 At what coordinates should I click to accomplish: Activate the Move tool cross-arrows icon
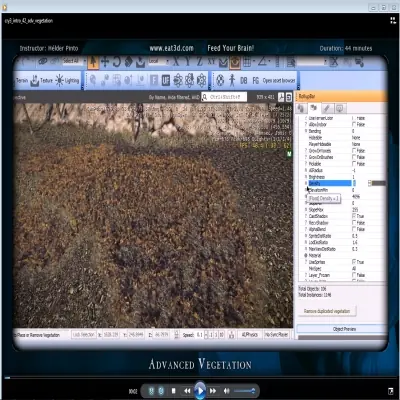coord(105,62)
